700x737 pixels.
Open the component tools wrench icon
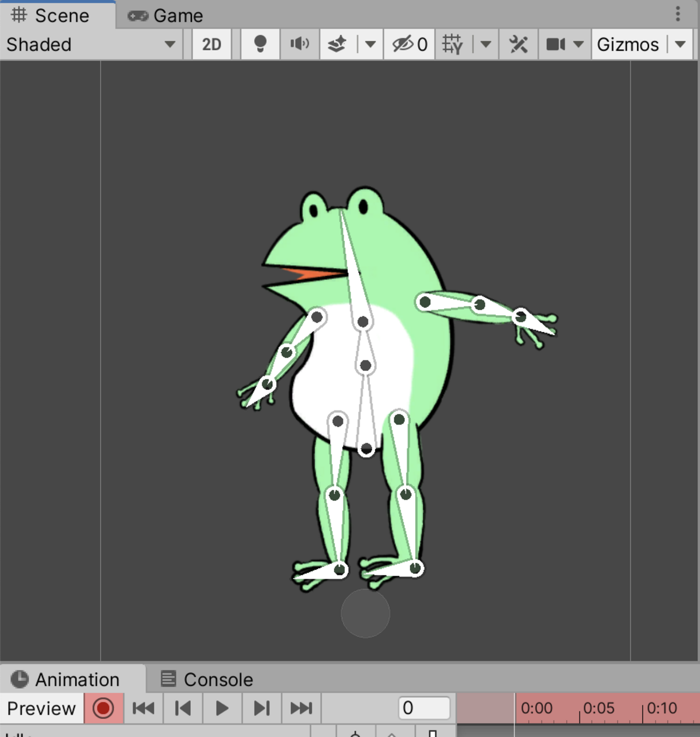[519, 44]
